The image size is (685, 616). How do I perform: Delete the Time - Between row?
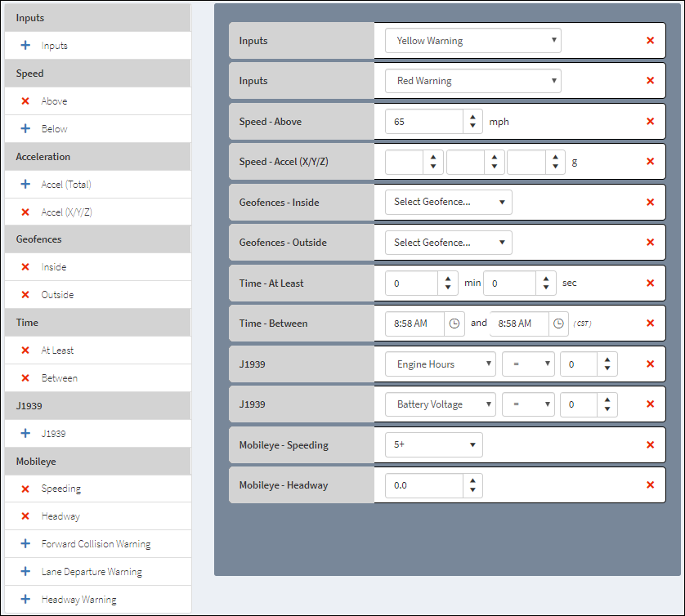click(650, 323)
